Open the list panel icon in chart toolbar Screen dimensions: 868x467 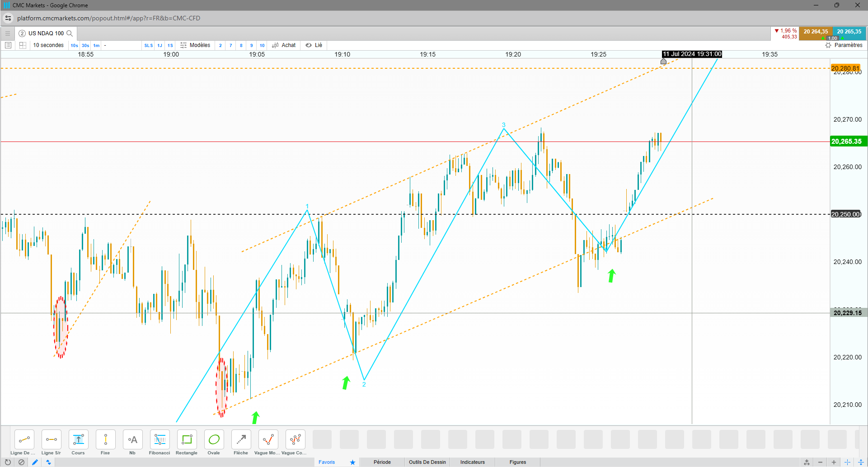tap(8, 45)
